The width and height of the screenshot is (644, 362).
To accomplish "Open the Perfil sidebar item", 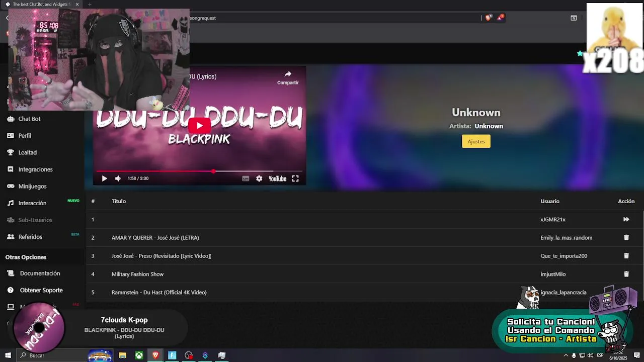I will pyautogui.click(x=25, y=136).
